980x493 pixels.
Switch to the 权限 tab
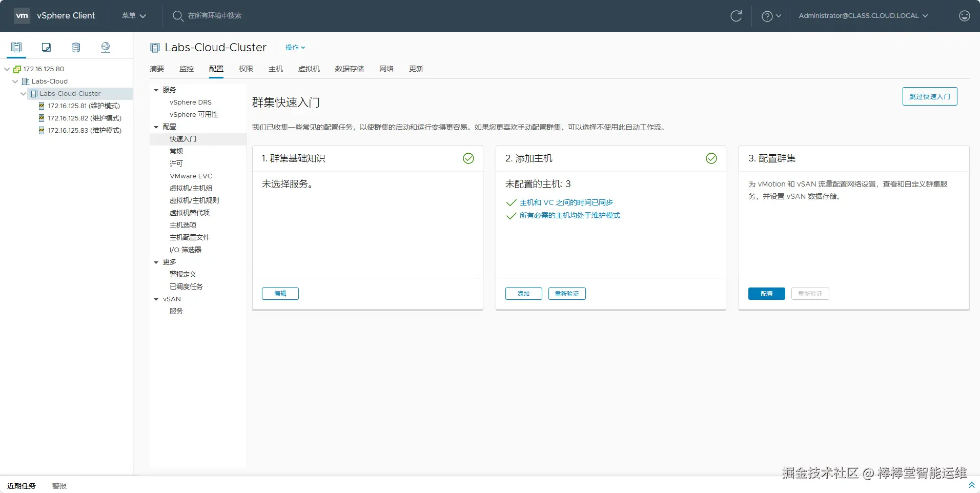click(x=246, y=69)
